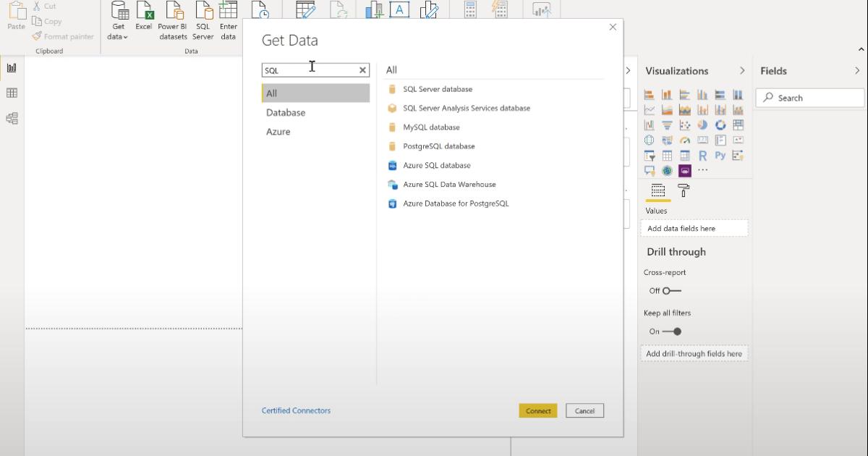
Task: Add a Python visual
Action: pos(720,156)
